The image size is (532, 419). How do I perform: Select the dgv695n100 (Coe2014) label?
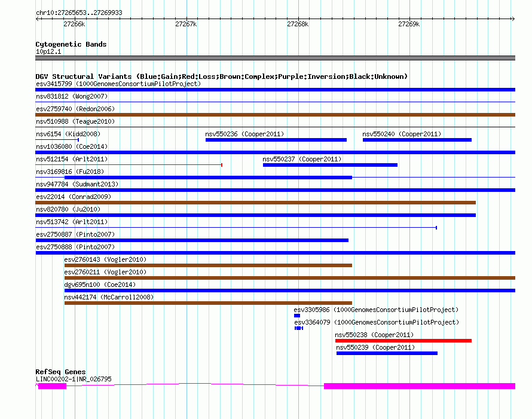pyautogui.click(x=100, y=285)
